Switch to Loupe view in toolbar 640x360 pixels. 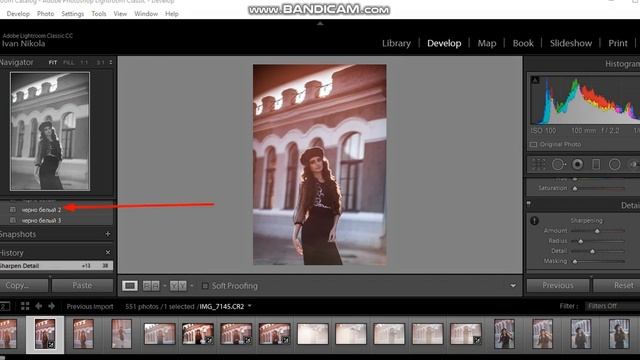pyautogui.click(x=130, y=286)
